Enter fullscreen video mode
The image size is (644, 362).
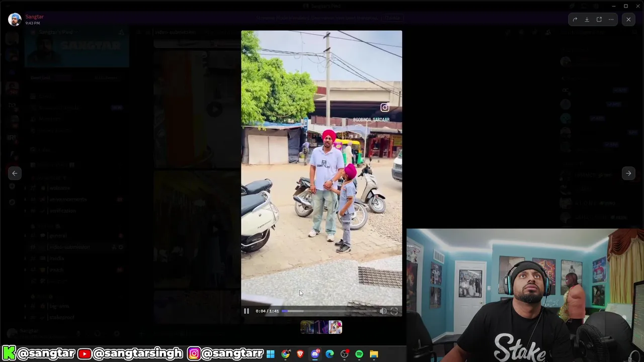[x=394, y=311]
